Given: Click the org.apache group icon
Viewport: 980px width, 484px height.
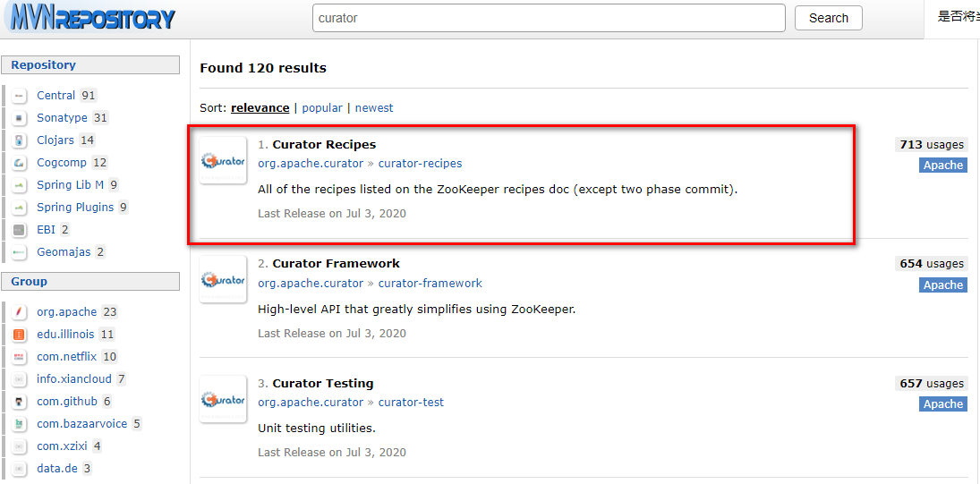Looking at the screenshot, I should 20,311.
